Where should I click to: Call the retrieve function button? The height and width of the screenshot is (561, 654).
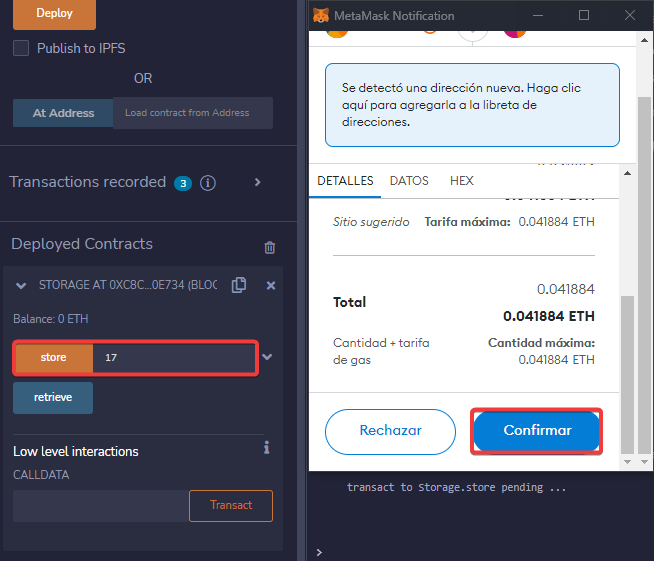[x=53, y=398]
